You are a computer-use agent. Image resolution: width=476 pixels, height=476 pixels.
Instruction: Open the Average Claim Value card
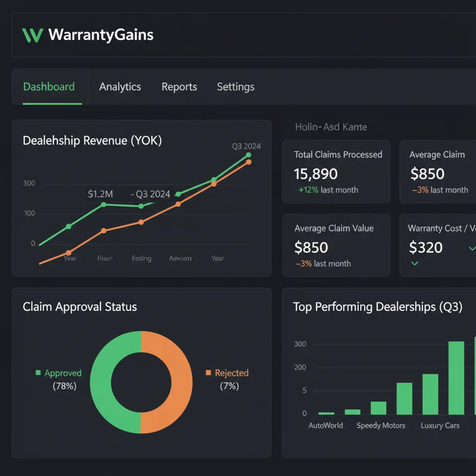[336, 245]
